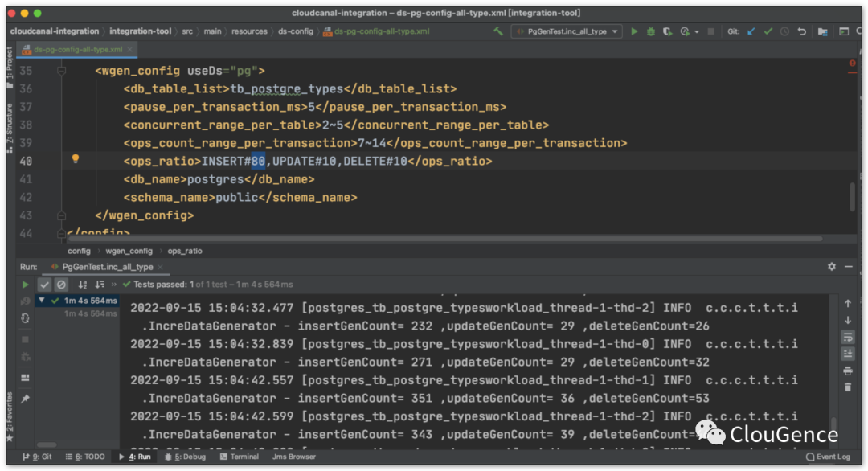
Task: Toggle Show Passed tests checkmark filter
Action: tap(44, 285)
